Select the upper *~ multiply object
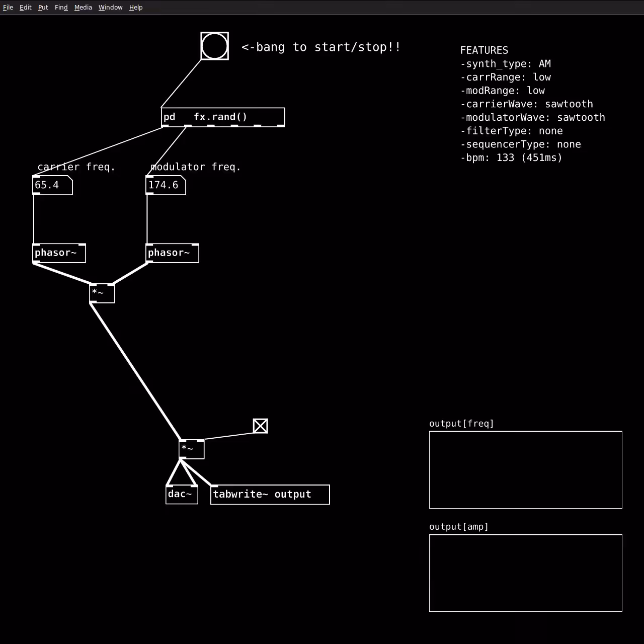The image size is (644, 644). tap(102, 293)
